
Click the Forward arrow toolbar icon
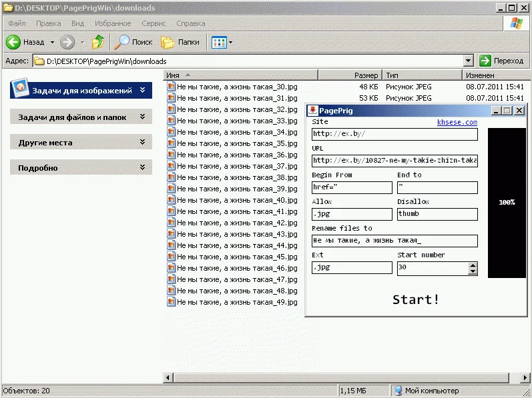pos(67,42)
